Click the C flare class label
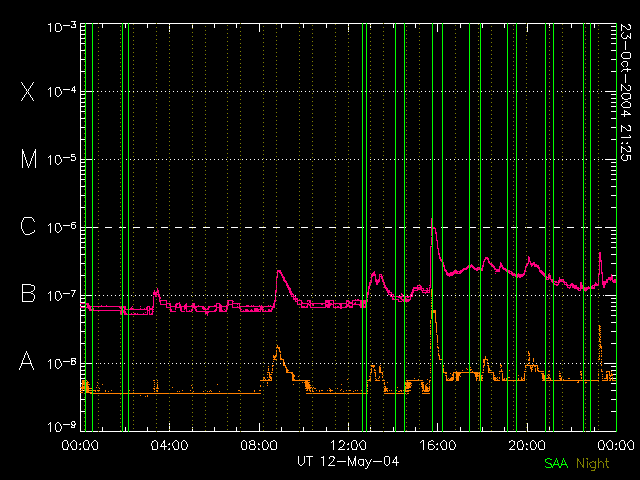 pyautogui.click(x=28, y=226)
